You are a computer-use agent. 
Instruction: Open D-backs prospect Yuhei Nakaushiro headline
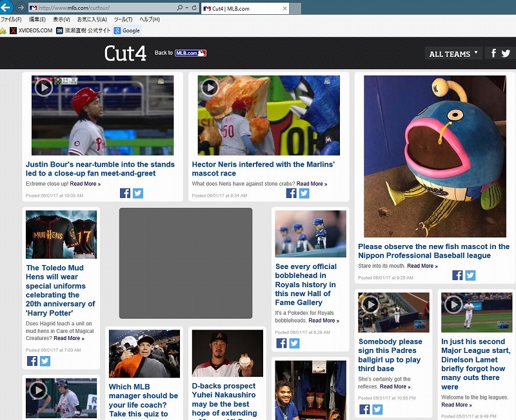pyautogui.click(x=224, y=401)
